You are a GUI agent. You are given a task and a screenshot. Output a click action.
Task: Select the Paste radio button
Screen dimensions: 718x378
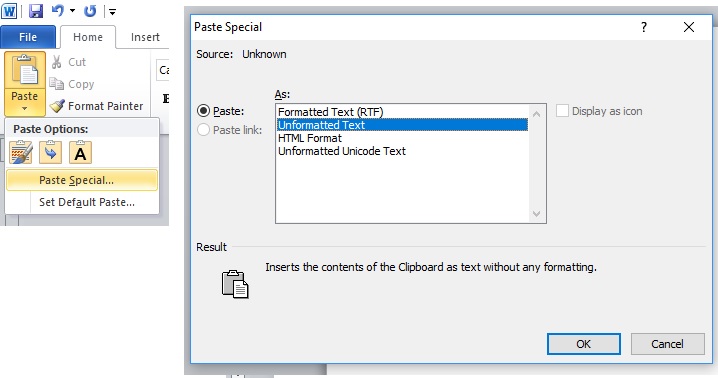(x=203, y=111)
